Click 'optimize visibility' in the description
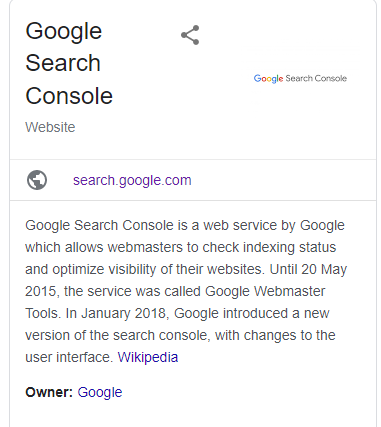The width and height of the screenshot is (381, 427). point(104,269)
